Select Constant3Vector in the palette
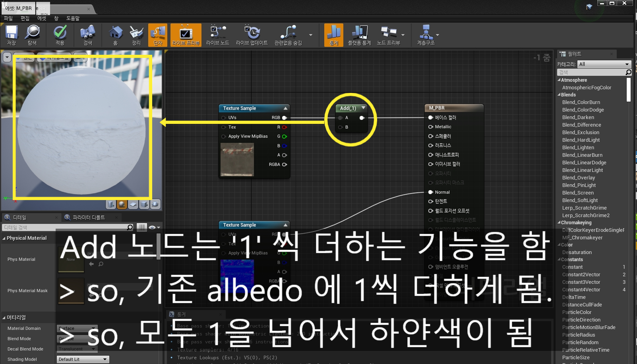This screenshot has height=364, width=637. (x=581, y=282)
